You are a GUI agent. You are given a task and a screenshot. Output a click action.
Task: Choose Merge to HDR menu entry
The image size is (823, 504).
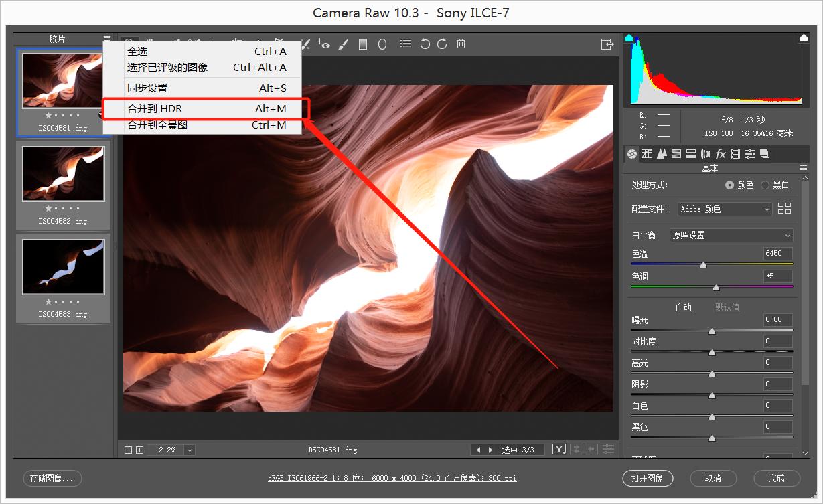[207, 109]
